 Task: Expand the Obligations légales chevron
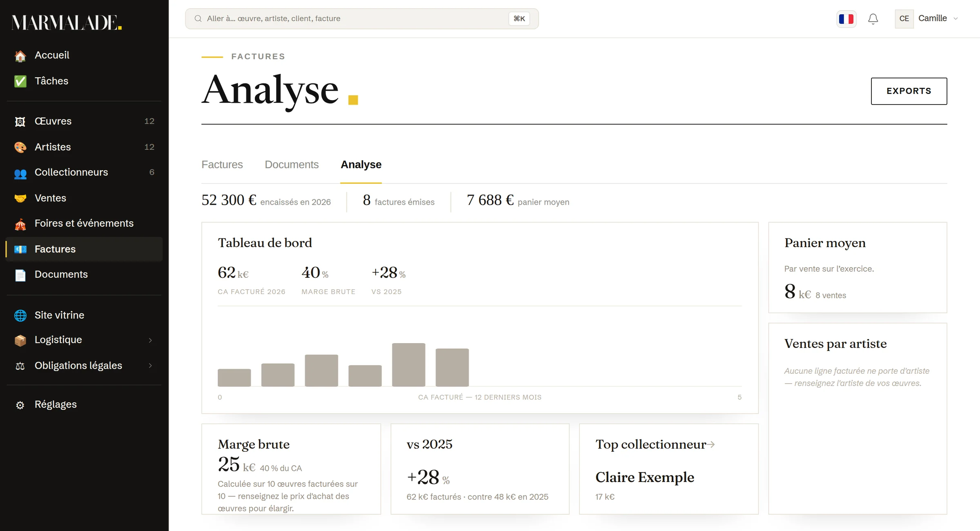pyautogui.click(x=150, y=366)
